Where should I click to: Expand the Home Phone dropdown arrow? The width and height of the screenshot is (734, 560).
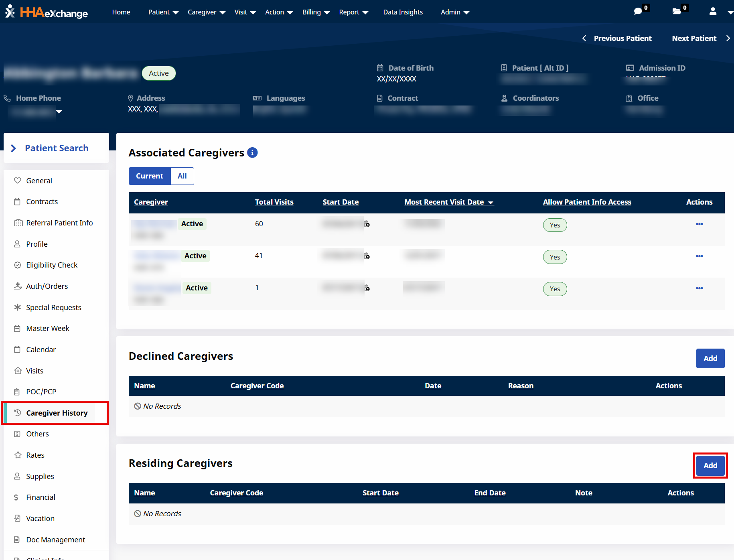[x=59, y=112]
